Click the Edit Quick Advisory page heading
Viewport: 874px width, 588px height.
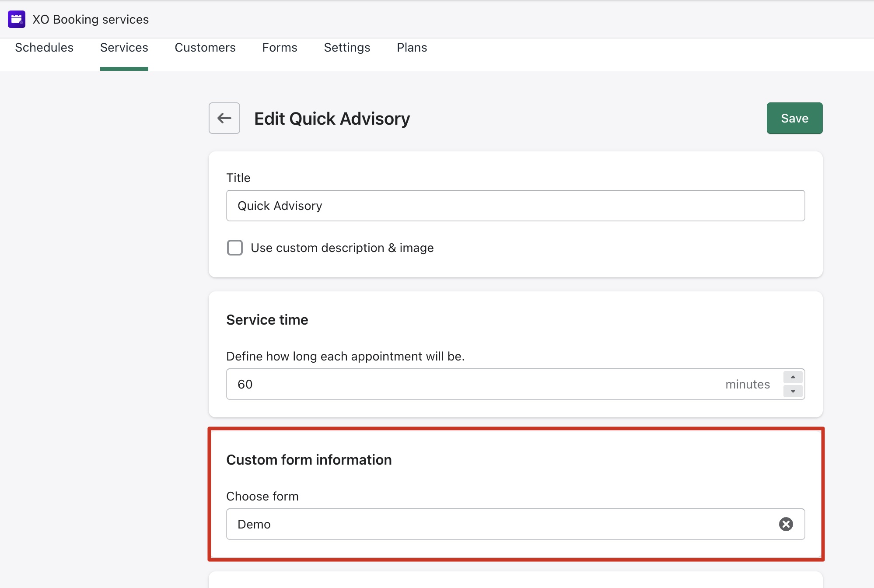click(x=332, y=119)
